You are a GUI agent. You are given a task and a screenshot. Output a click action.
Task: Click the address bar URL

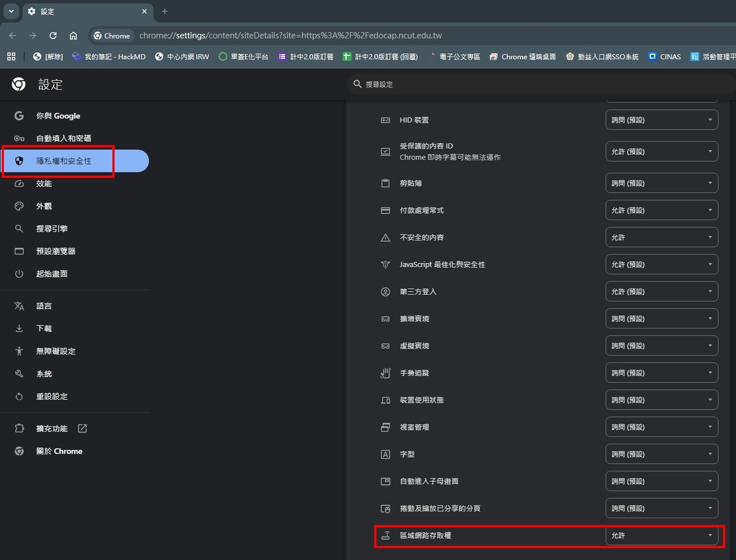click(291, 36)
